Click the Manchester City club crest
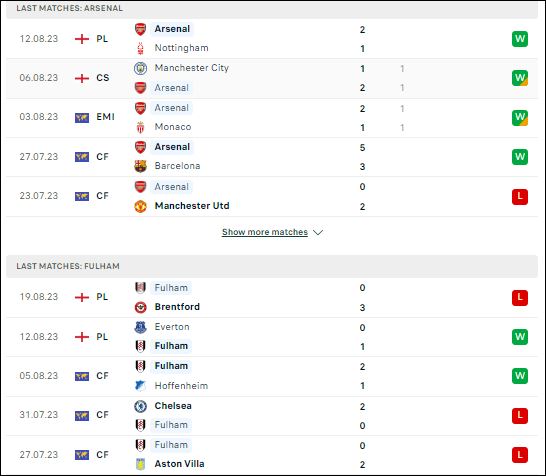Viewport: 546px width, 476px height. (140, 68)
